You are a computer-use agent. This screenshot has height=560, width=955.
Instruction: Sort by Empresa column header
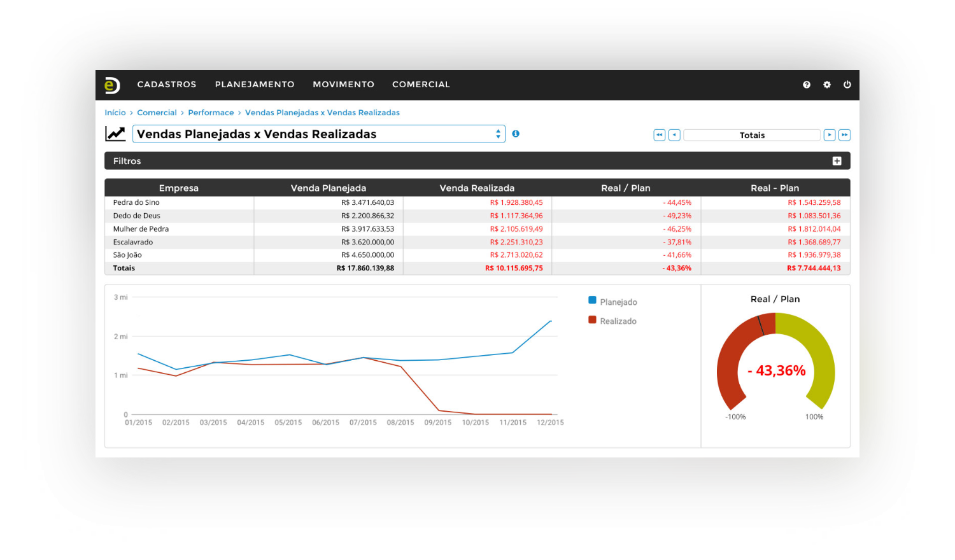179,188
